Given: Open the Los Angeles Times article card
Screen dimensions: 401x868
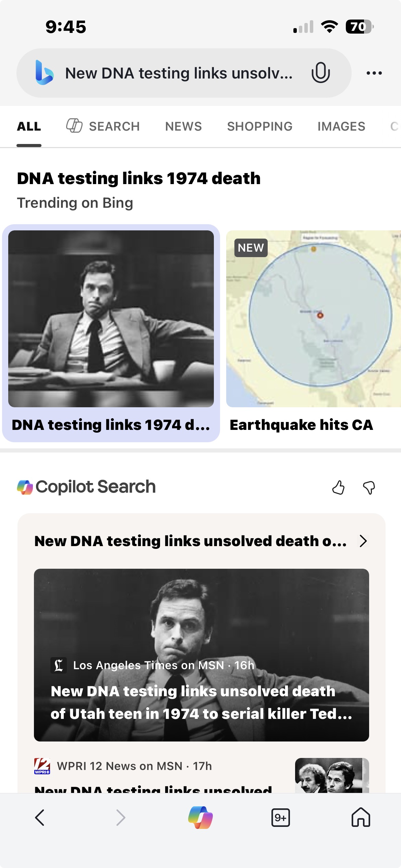Looking at the screenshot, I should [x=201, y=655].
